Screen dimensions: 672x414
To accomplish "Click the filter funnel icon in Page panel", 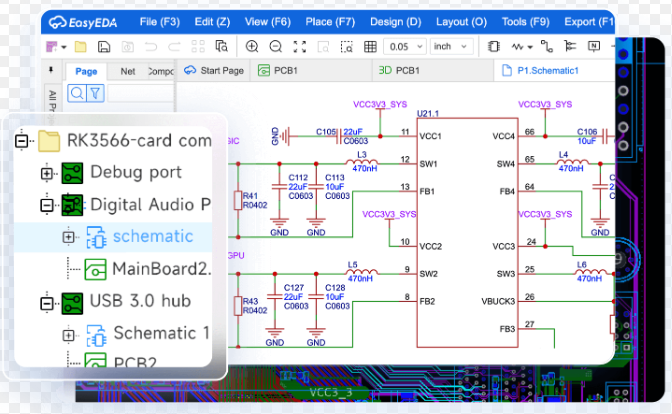I will [x=95, y=93].
